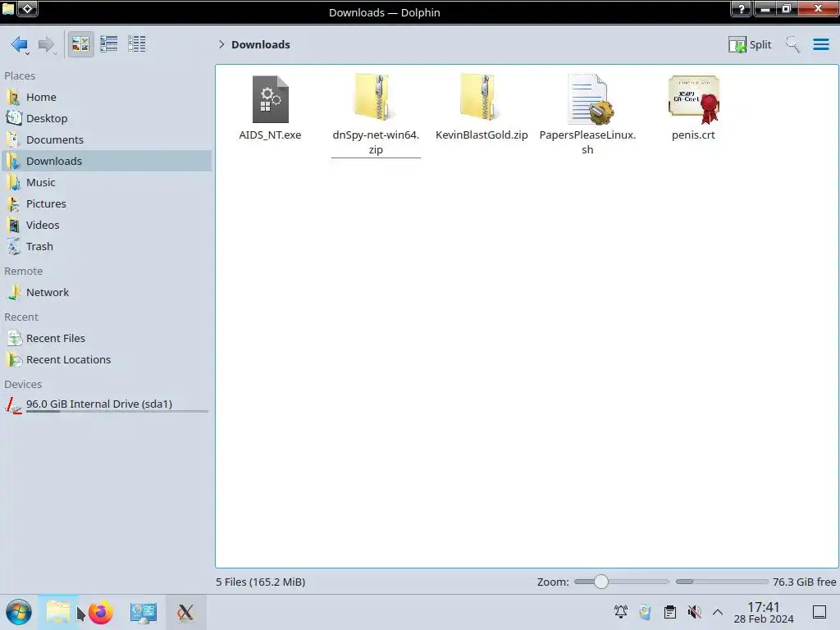Open Trash in Places panel

[x=106, y=247]
